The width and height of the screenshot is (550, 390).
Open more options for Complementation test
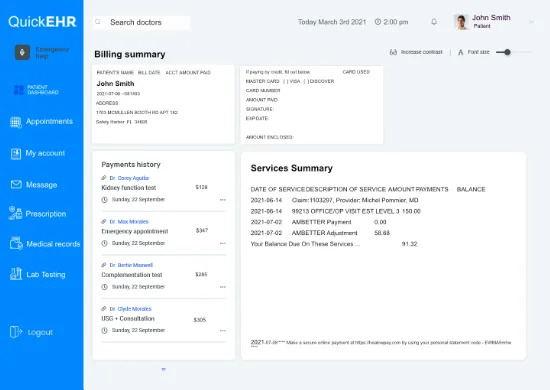(223, 287)
